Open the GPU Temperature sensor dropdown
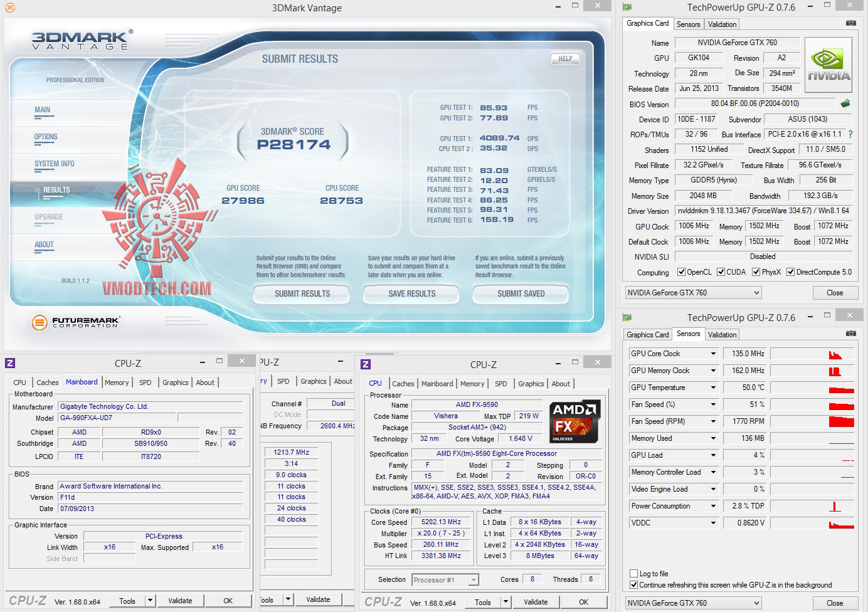This screenshot has width=868, height=612. [x=713, y=388]
